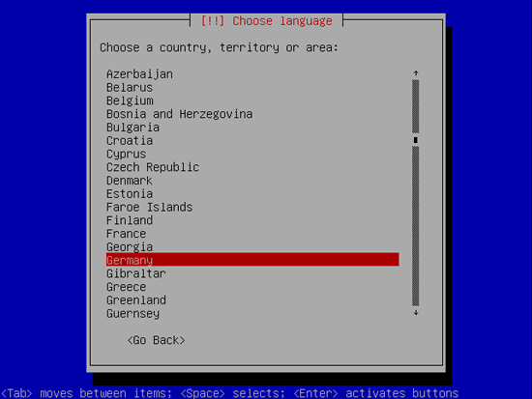Activate the Go Back button
The image size is (532, 399).
pos(156,340)
